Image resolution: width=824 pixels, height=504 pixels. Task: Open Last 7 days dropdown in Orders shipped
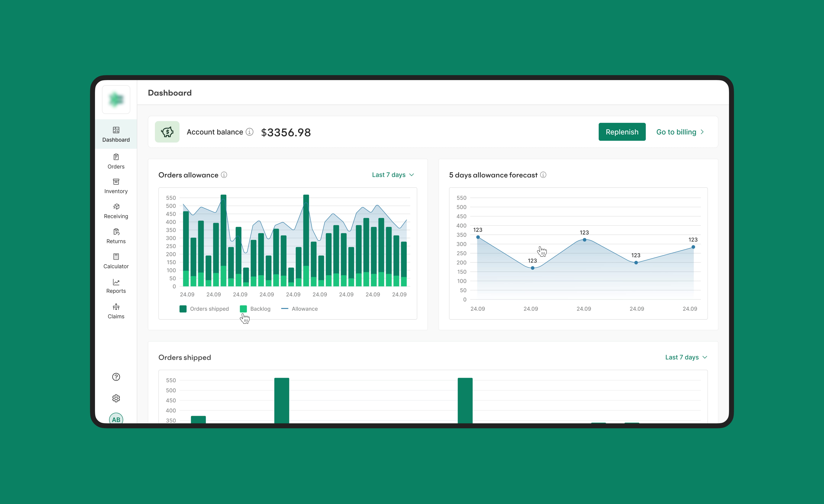pyautogui.click(x=686, y=357)
